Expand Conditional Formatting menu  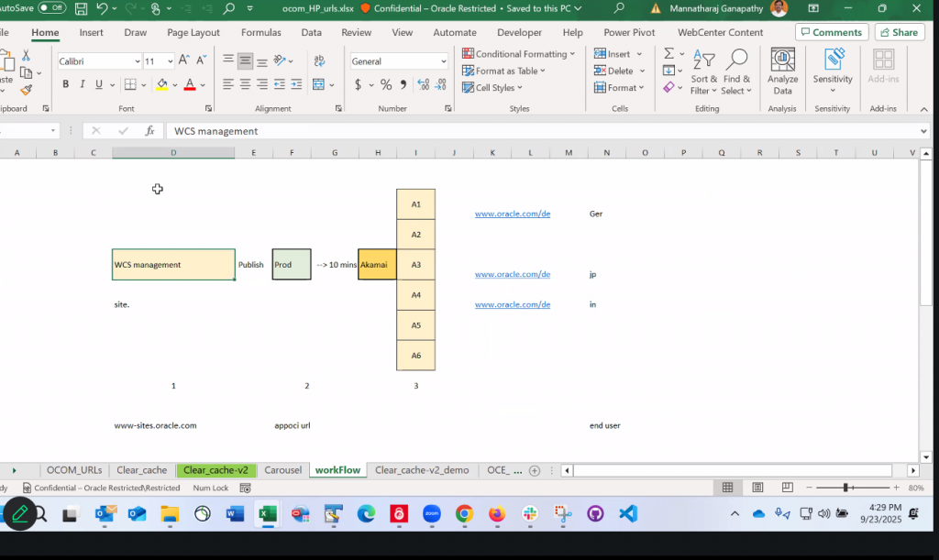[x=519, y=54]
